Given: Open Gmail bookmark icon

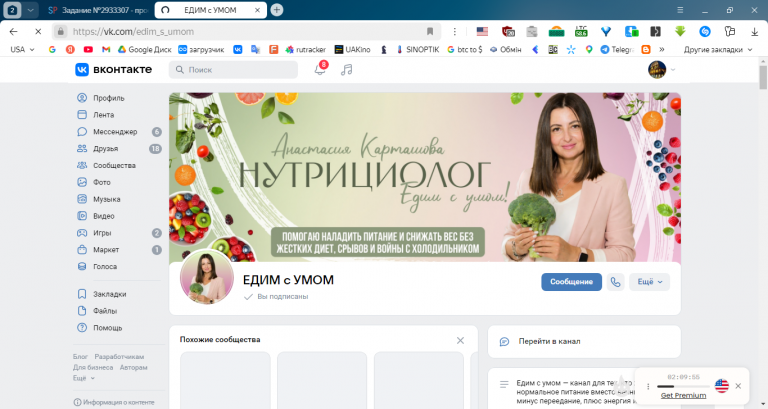Looking at the screenshot, I should (106, 49).
